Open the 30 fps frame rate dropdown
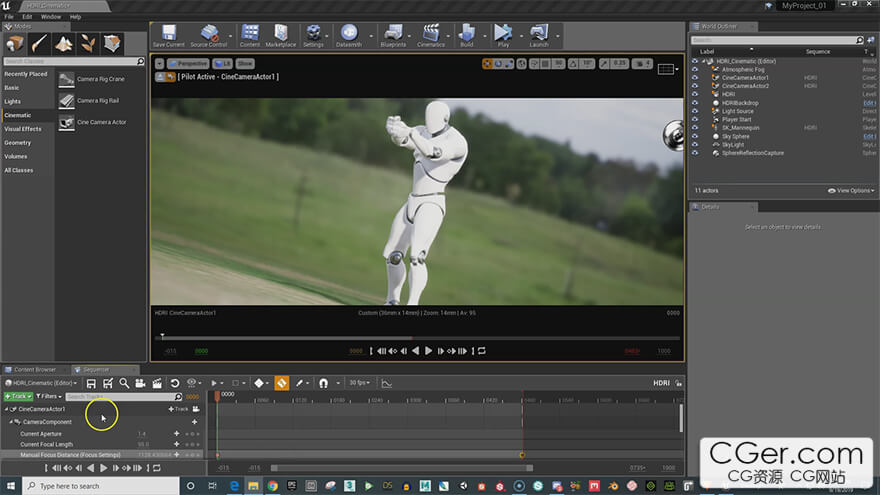880x495 pixels. point(359,383)
